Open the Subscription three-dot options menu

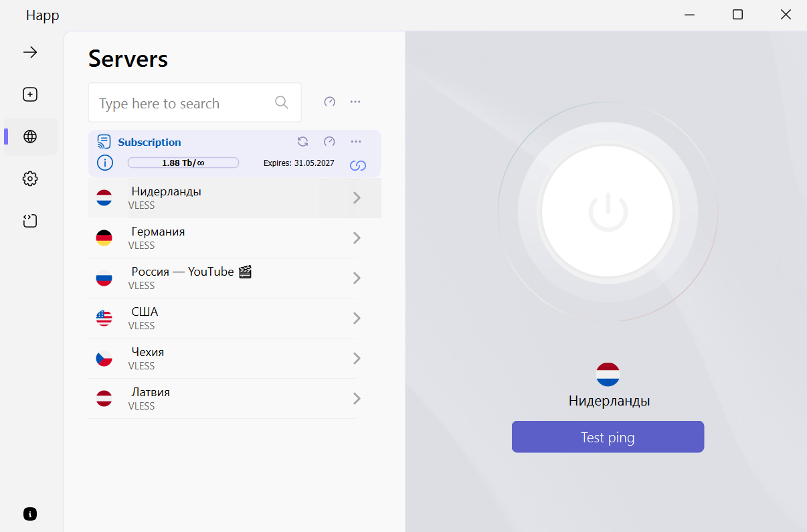[356, 141]
